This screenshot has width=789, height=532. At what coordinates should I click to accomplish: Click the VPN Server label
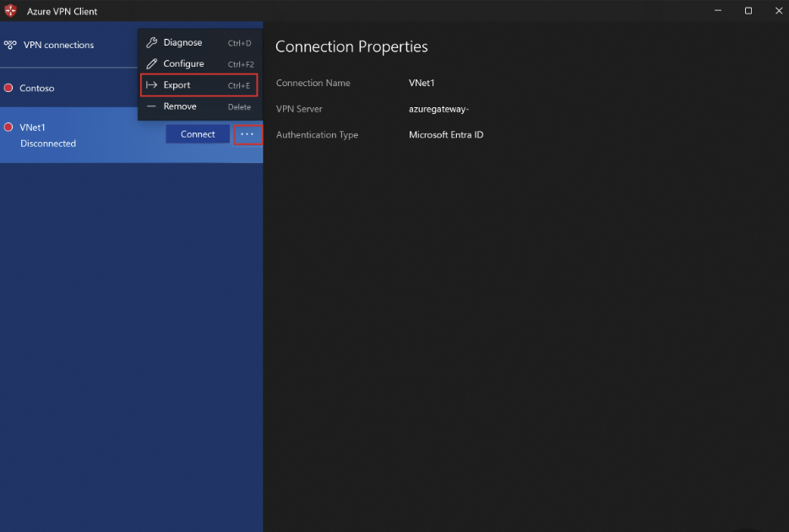pos(299,109)
